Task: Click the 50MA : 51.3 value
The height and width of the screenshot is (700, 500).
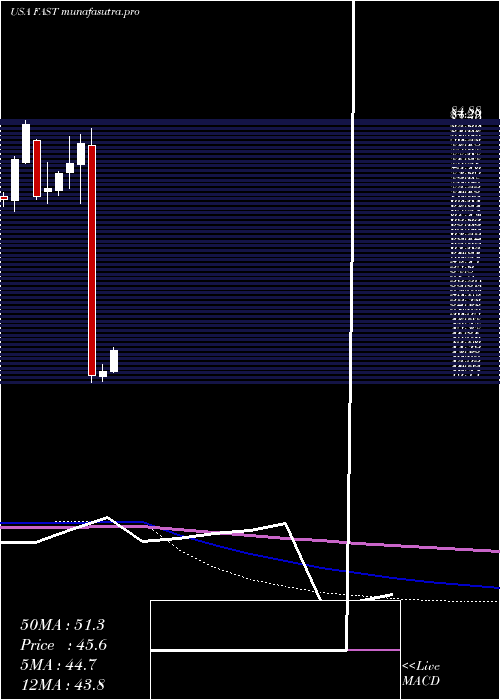Action: coord(62,625)
